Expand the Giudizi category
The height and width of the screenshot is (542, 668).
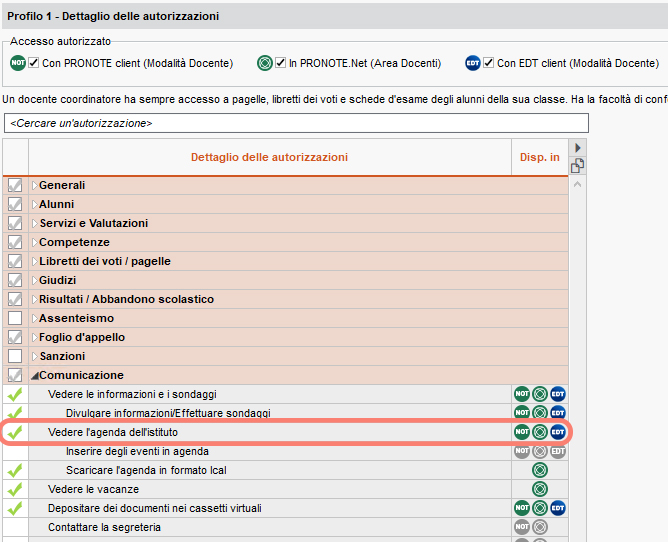coord(35,280)
